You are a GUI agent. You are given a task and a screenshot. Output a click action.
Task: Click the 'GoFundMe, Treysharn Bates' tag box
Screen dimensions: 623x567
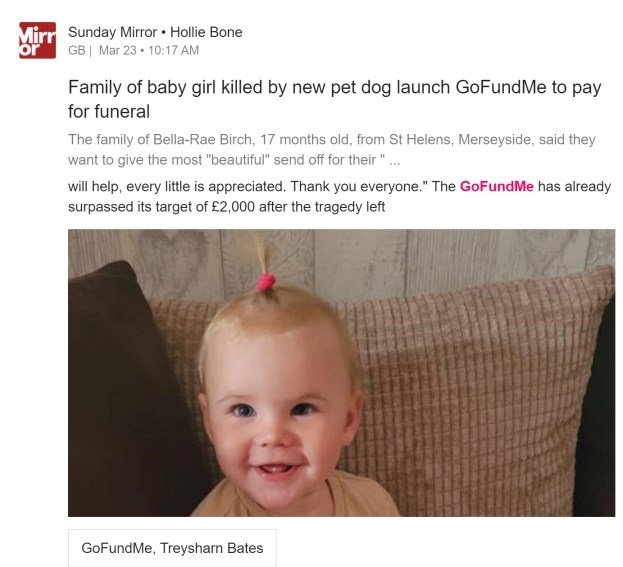pyautogui.click(x=172, y=548)
